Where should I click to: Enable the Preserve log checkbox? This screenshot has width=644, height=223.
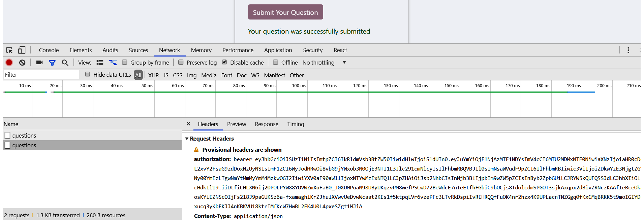181,62
